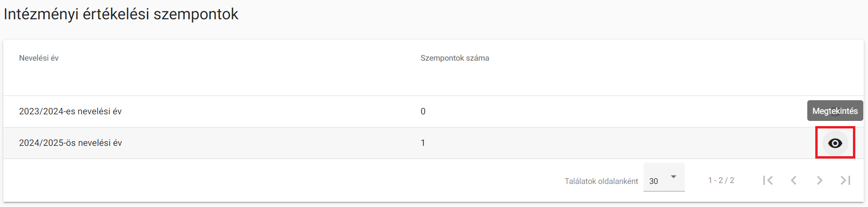The width and height of the screenshot is (868, 207).
Task: Sort by the Szempontok száma column header
Action: (455, 58)
